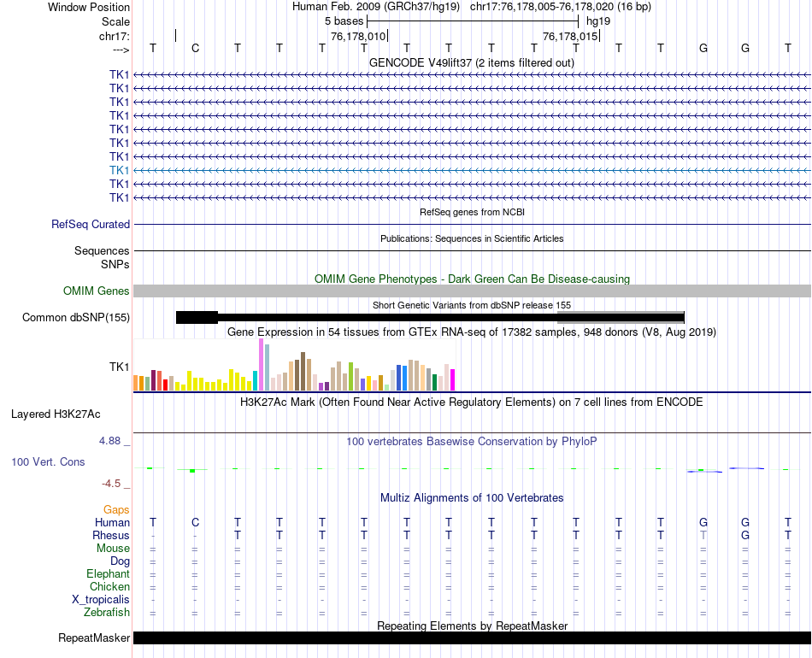
Task: Click the Human Feb. 2009 (GRCh37/hg19) assembly text
Action: pyautogui.click(x=376, y=7)
